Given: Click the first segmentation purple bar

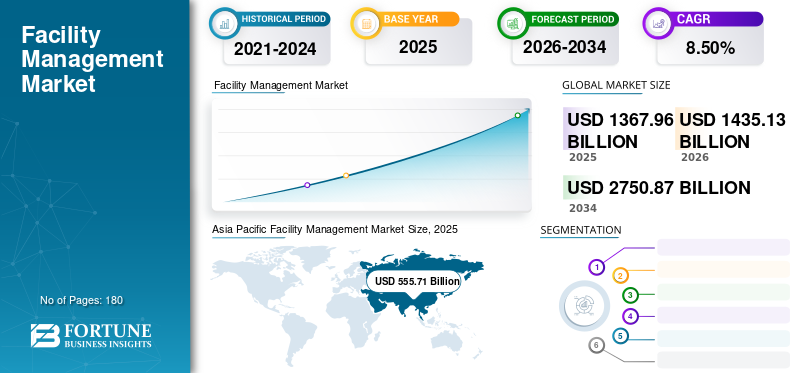Looking at the screenshot, I should click(x=723, y=247).
